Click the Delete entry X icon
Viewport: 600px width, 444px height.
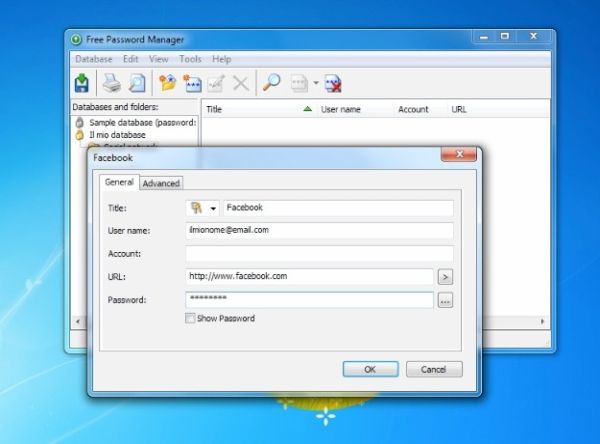click(x=241, y=83)
